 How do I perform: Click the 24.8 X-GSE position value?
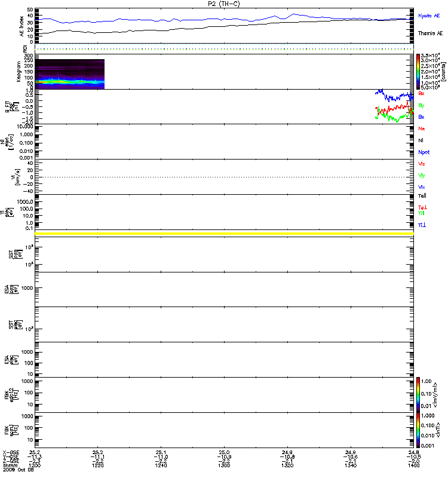(x=413, y=453)
